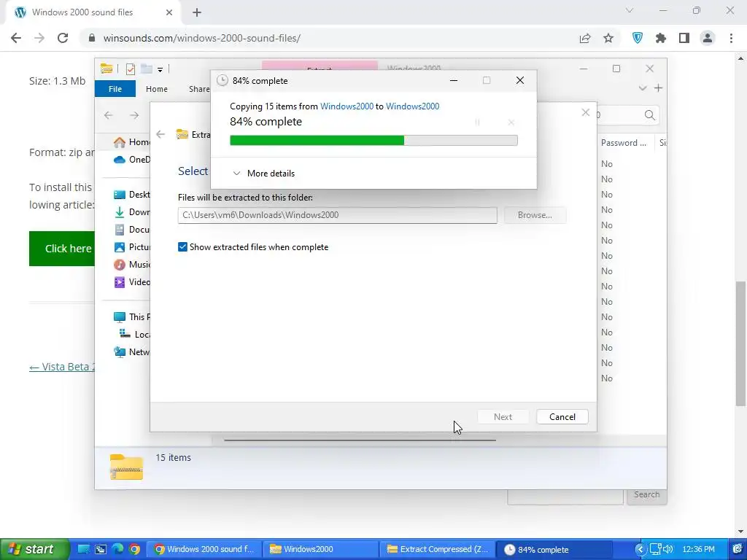Image resolution: width=747 pixels, height=560 pixels.
Task: Click the site lock icon
Action: click(92, 38)
